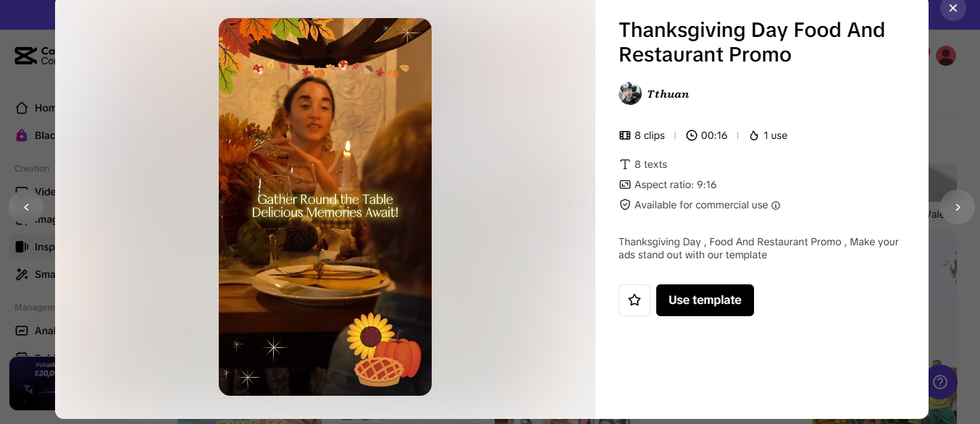Click the commercial use info icon
Screen dimensions: 980x424
coord(776,205)
